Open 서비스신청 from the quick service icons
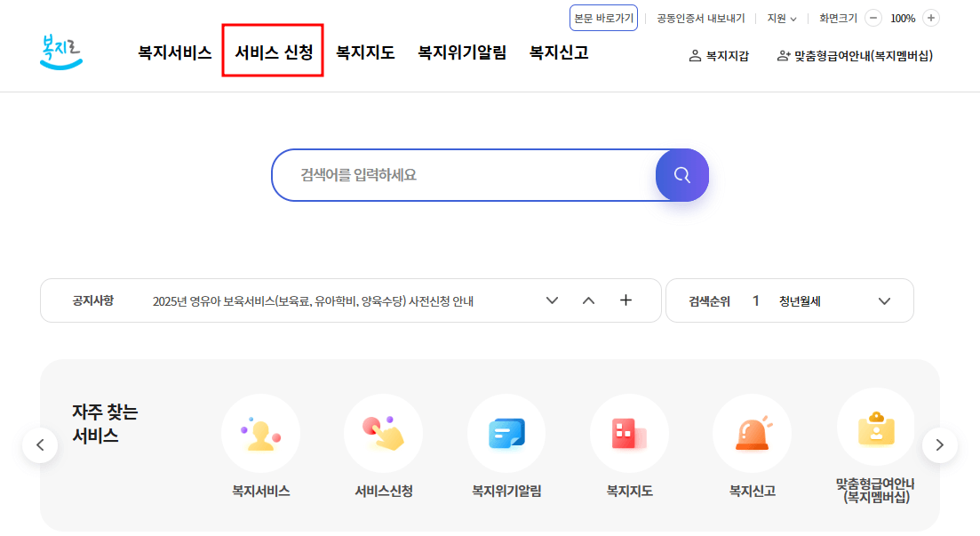Screen dimensions: 980x536 (x=383, y=433)
